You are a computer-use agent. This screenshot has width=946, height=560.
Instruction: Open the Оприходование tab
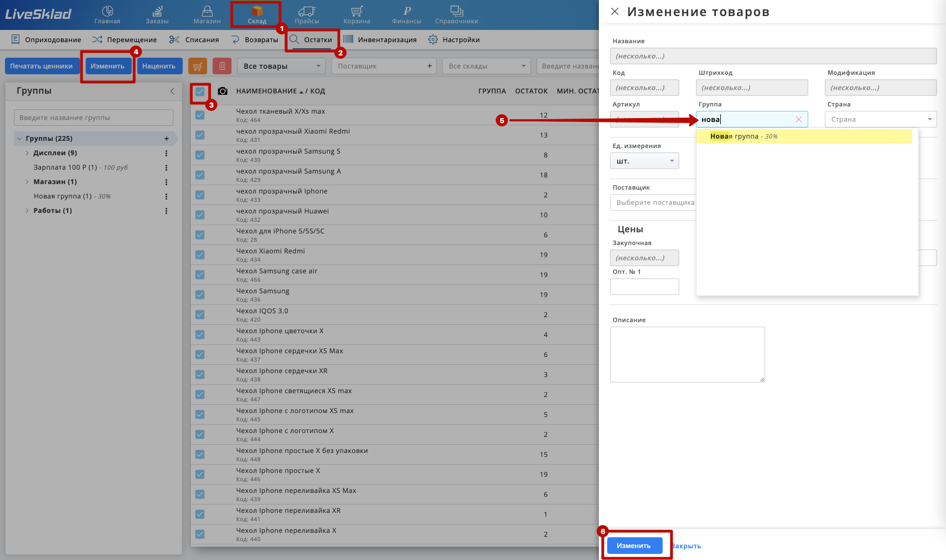(46, 39)
